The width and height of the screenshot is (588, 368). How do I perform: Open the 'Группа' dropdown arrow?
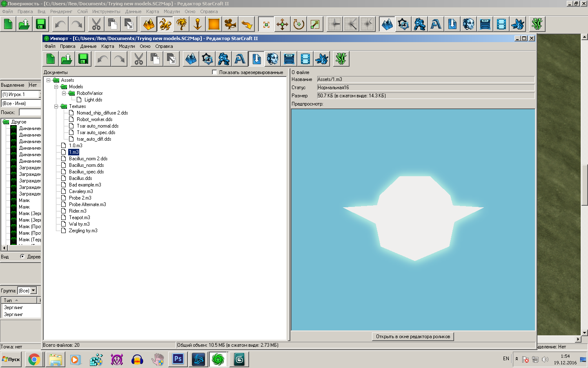coord(33,291)
